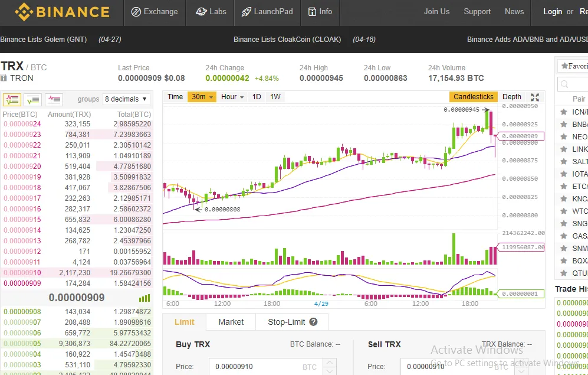
Task: Open the Binance logo home link
Action: [x=63, y=12]
